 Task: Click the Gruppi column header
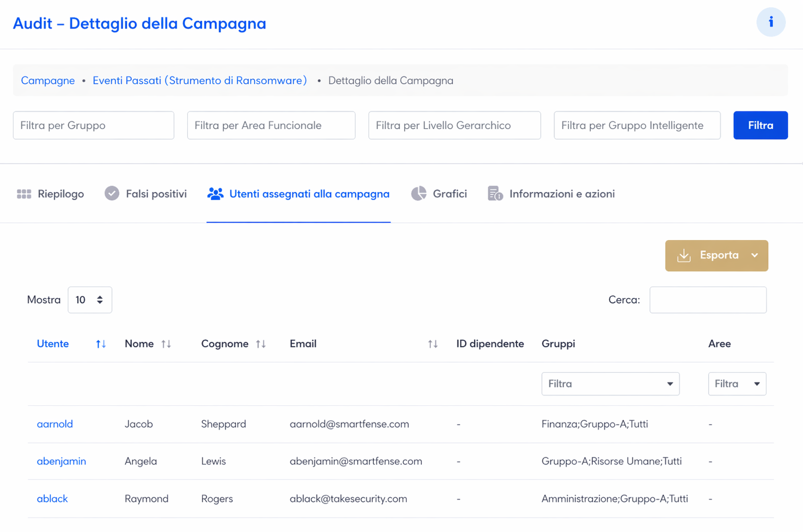[558, 344]
